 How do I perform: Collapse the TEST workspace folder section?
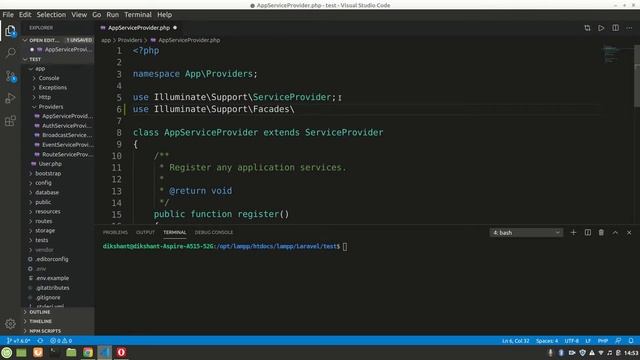click(58, 59)
